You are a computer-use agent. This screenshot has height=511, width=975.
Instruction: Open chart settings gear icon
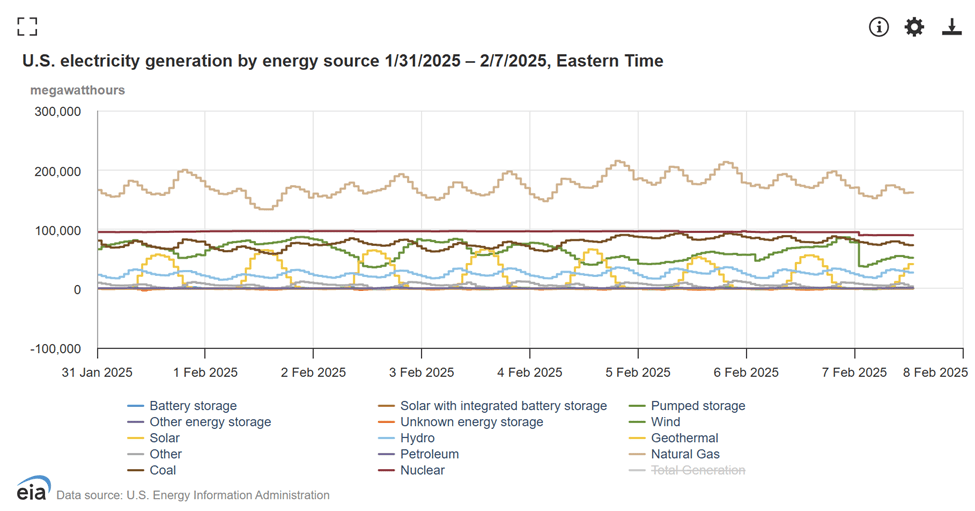point(914,27)
